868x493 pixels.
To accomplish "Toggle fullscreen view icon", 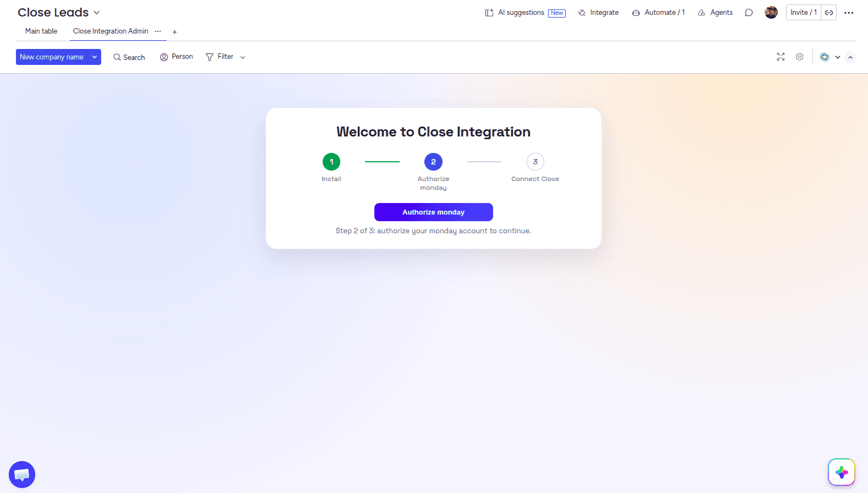I will pos(781,57).
